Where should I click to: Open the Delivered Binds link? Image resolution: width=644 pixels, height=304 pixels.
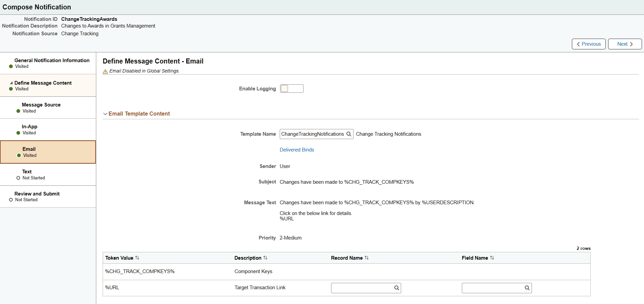click(x=297, y=149)
